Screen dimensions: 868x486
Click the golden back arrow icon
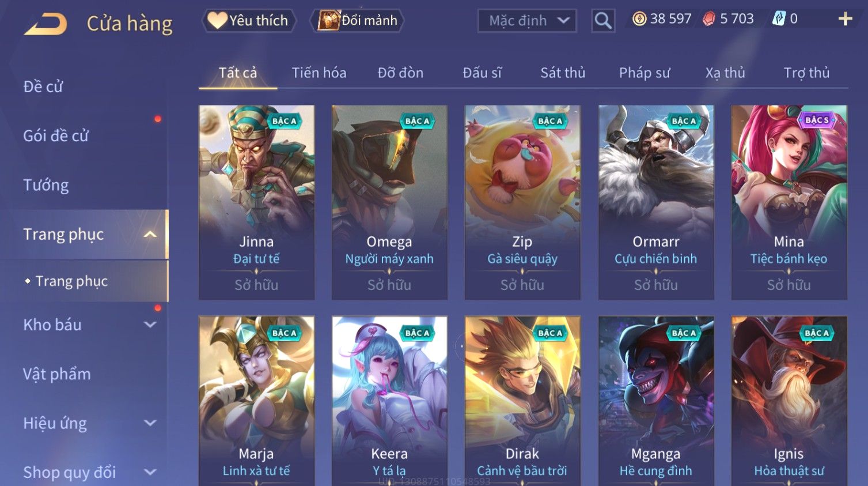click(46, 24)
